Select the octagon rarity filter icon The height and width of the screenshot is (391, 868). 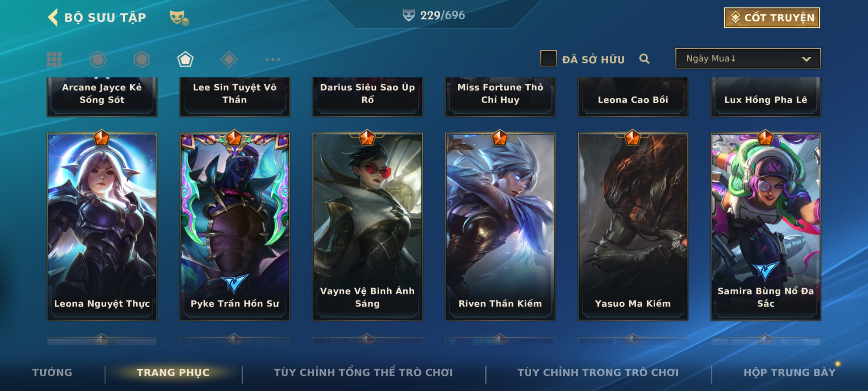(98, 59)
